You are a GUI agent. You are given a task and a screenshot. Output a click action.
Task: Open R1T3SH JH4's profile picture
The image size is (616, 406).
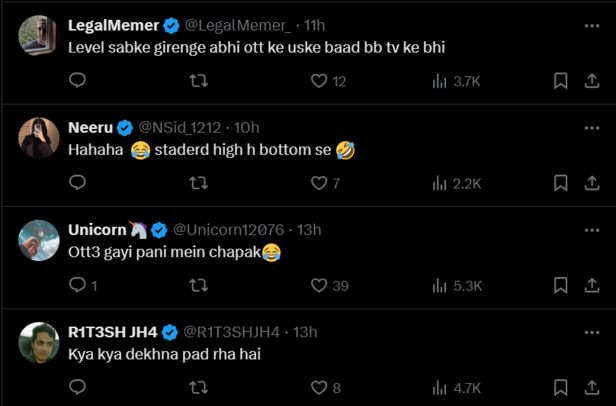coord(39,342)
